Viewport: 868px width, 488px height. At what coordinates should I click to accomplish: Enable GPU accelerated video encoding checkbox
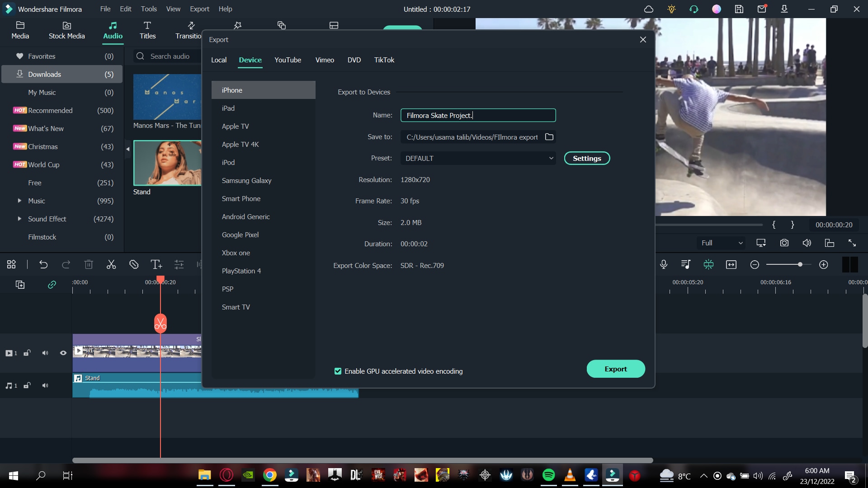(338, 371)
